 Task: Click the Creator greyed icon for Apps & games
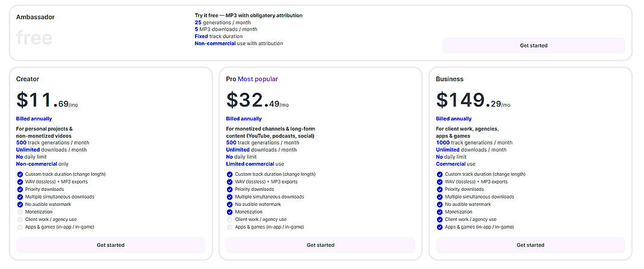(x=20, y=227)
